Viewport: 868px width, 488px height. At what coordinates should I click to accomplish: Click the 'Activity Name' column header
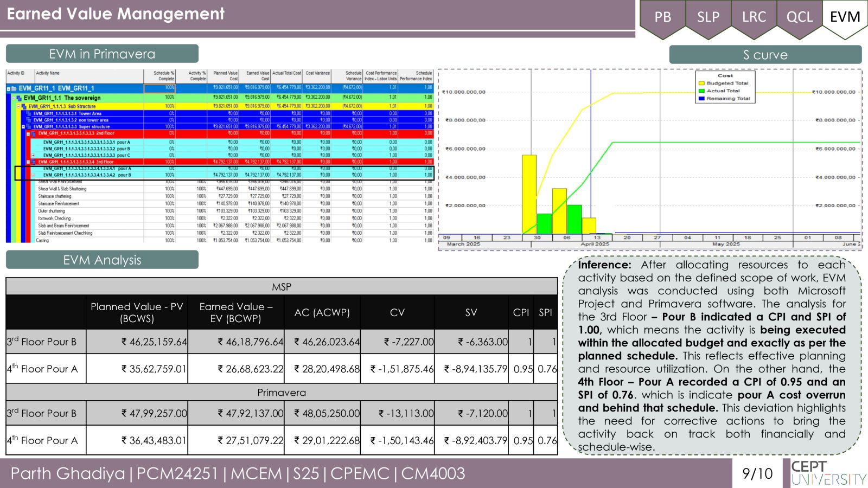(90, 76)
